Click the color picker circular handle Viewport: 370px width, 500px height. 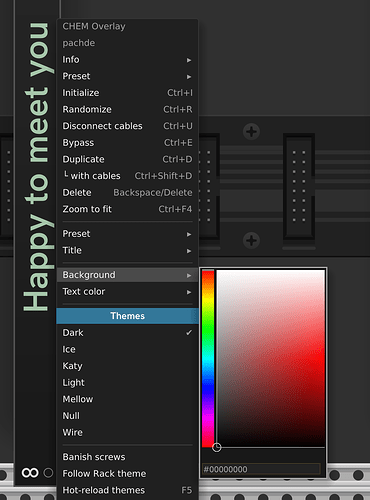pyautogui.click(x=217, y=447)
